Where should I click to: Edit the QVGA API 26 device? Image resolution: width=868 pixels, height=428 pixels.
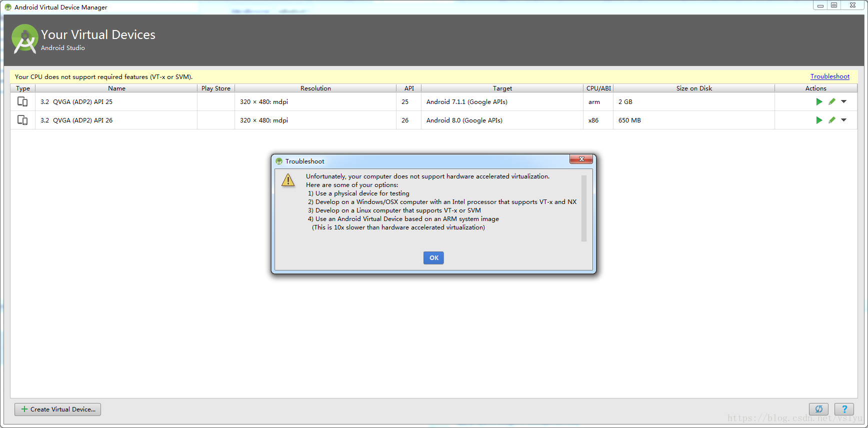point(832,120)
